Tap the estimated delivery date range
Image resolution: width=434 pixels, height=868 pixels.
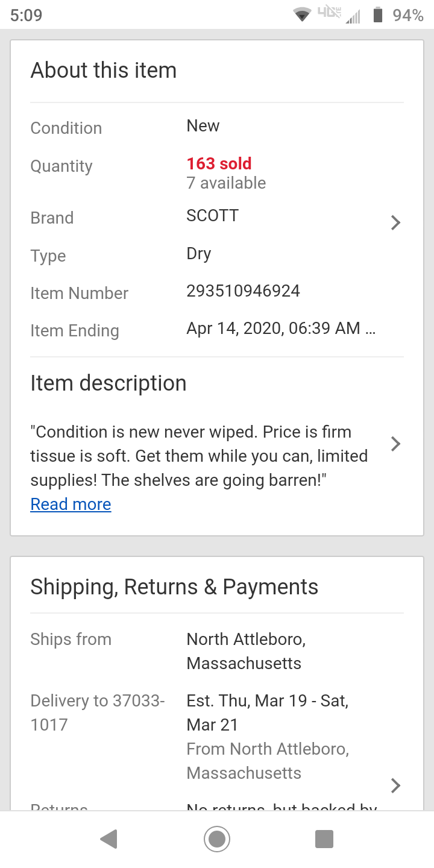(x=267, y=712)
